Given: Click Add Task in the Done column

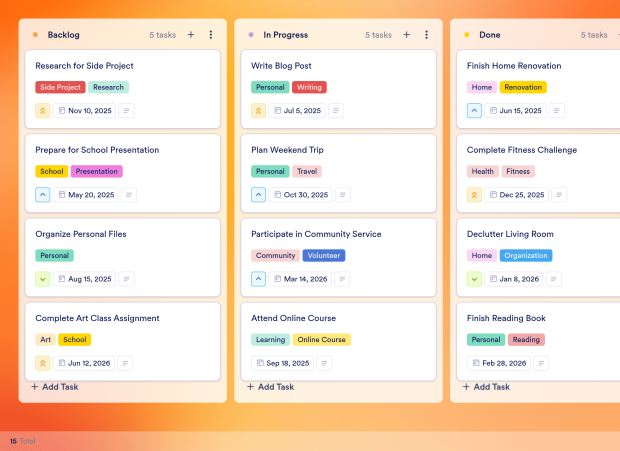Looking at the screenshot, I should [486, 387].
